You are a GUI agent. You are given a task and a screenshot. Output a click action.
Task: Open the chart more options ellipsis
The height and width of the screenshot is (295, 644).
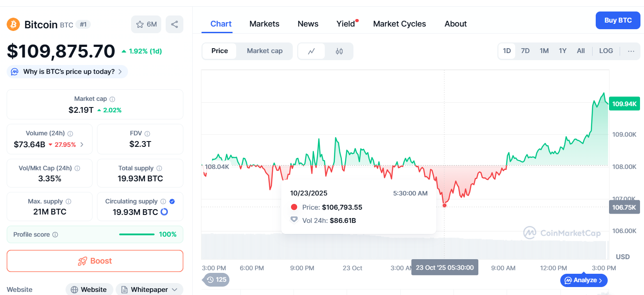(631, 51)
